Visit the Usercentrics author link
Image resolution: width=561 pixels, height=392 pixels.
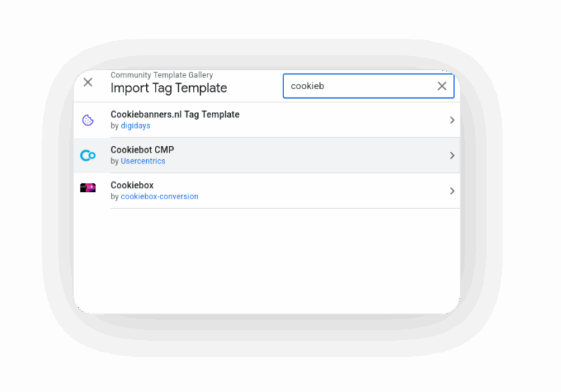(x=142, y=161)
